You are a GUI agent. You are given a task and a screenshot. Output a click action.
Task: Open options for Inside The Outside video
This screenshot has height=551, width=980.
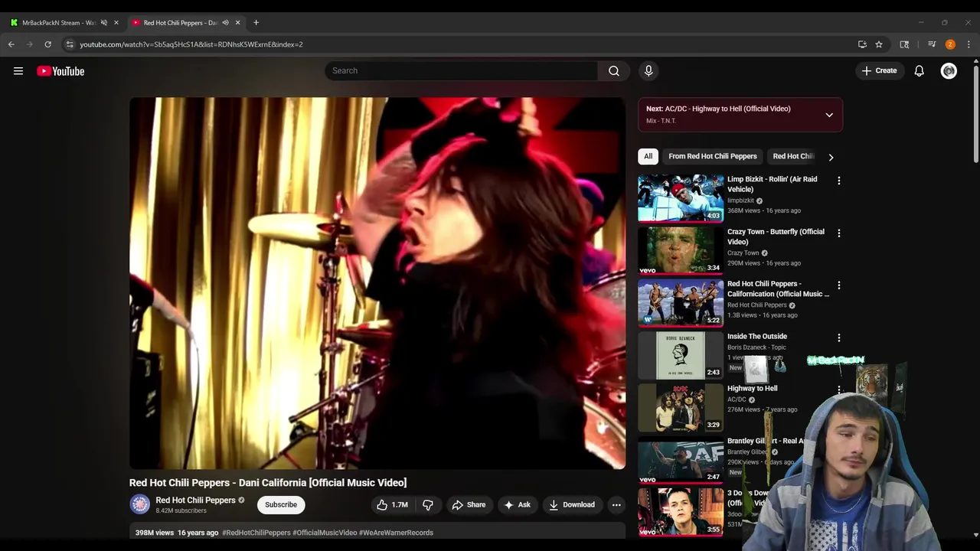coord(838,337)
